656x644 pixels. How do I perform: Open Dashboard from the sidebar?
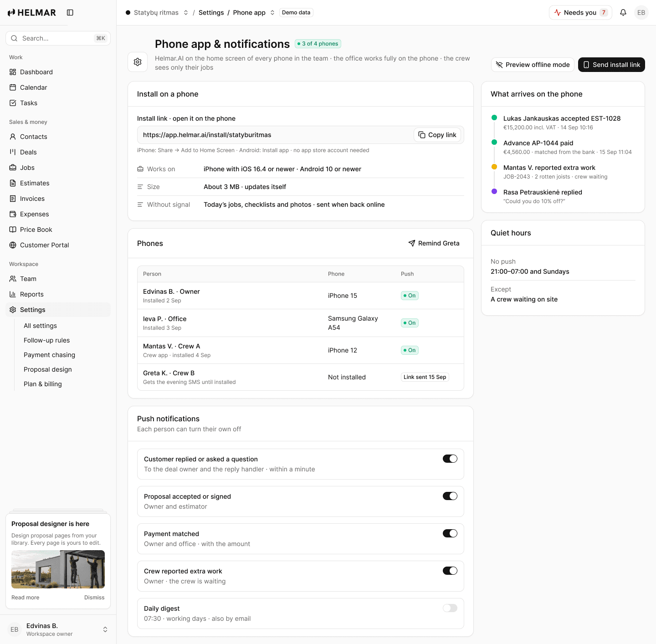(58, 72)
